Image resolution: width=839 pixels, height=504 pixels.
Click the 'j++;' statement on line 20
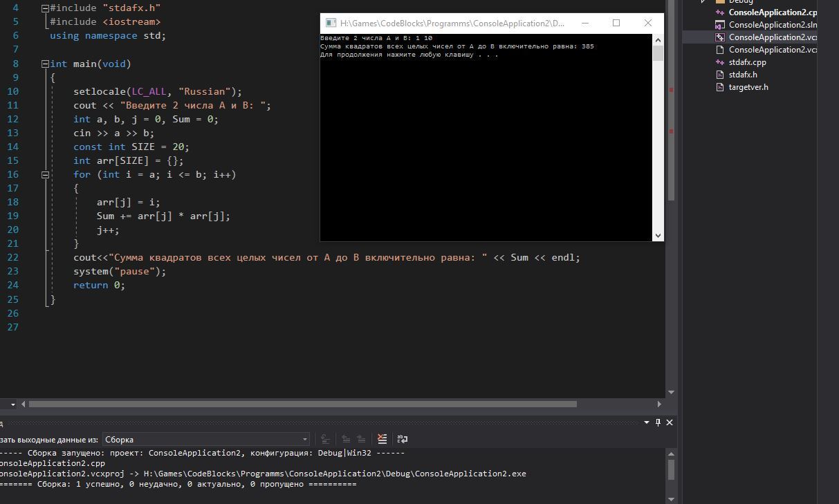[108, 230]
